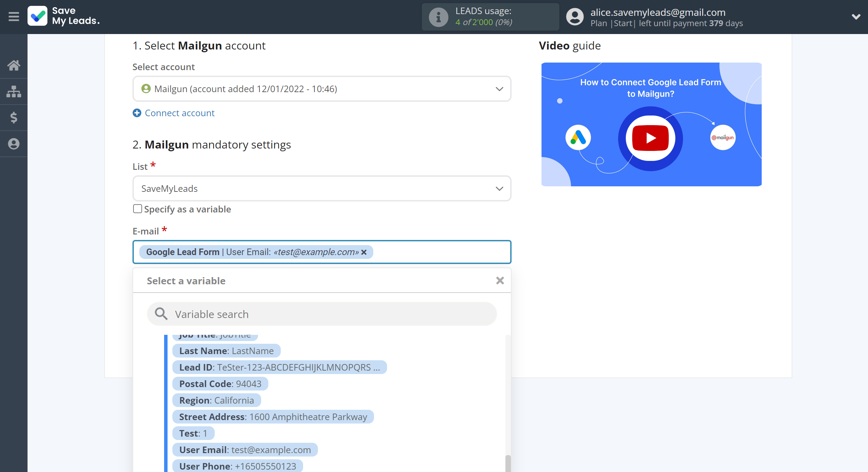Screen dimensions: 868x472
Task: Click the Variable search input field
Action: click(x=322, y=314)
